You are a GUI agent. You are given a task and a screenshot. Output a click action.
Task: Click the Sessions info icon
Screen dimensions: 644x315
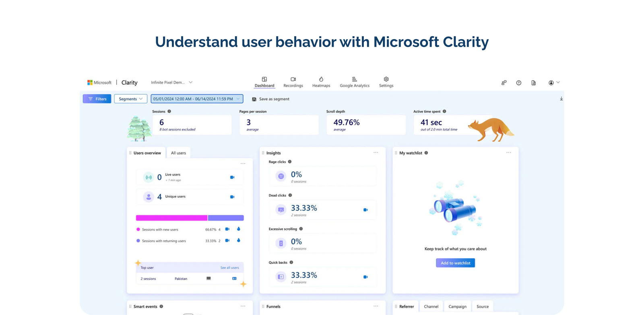pyautogui.click(x=169, y=111)
